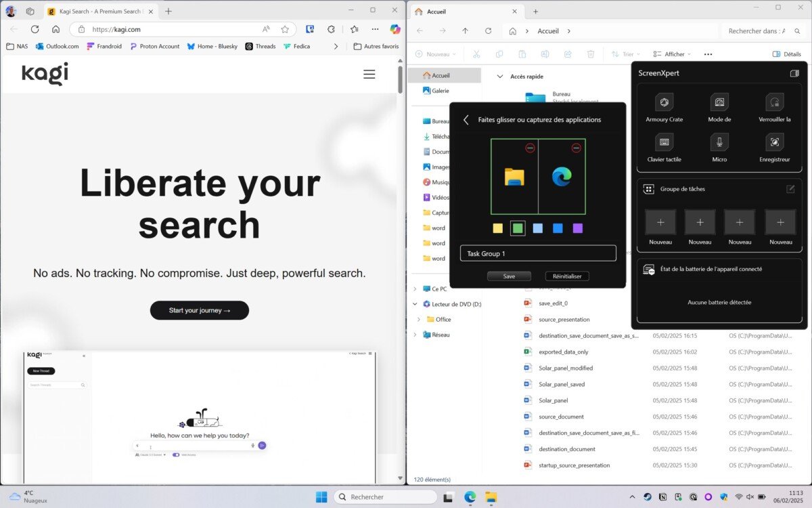Image resolution: width=812 pixels, height=508 pixels.
Task: Click the Enregistreur screen recorder icon
Action: click(x=774, y=143)
